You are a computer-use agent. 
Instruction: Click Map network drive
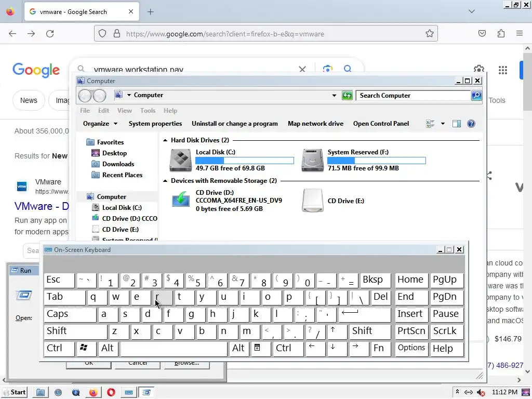pos(315,124)
